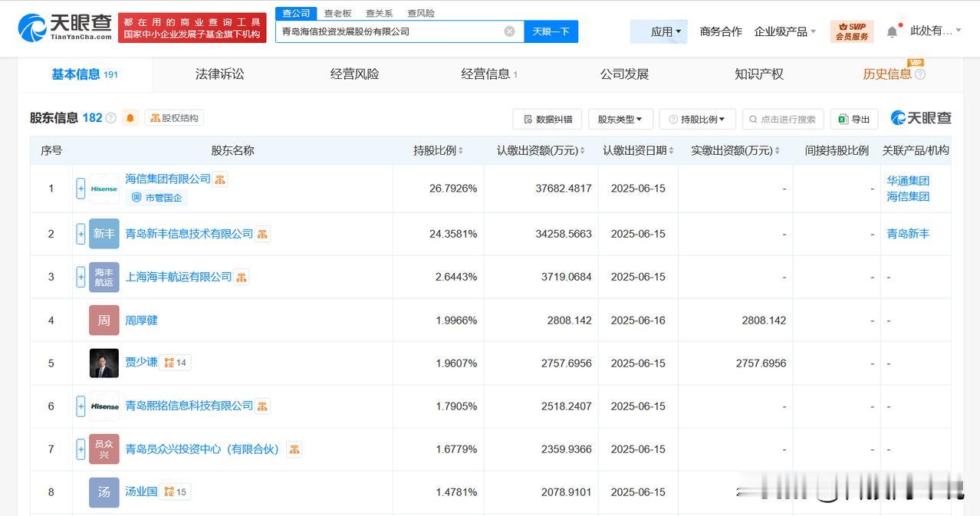Viewport: 980px width, 516px height.
Task: Click the 市管国企 tag
Action: [156, 198]
